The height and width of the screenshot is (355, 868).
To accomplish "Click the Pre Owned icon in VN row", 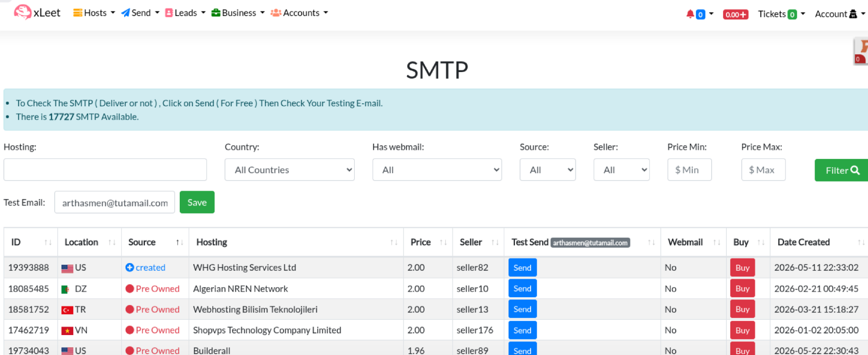I will coord(129,330).
